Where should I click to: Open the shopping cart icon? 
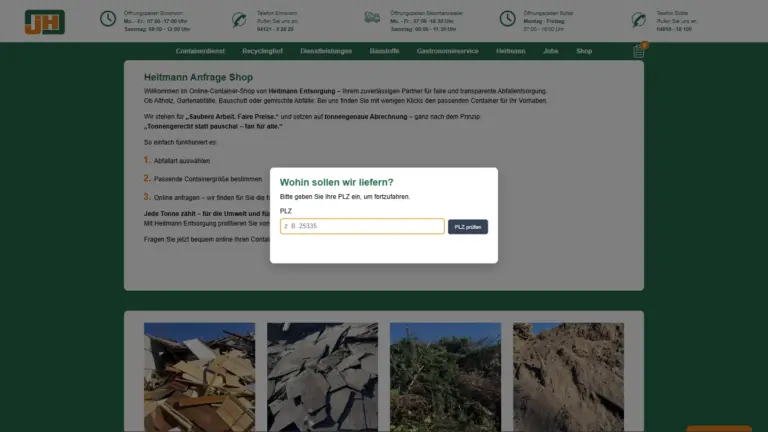[638, 51]
